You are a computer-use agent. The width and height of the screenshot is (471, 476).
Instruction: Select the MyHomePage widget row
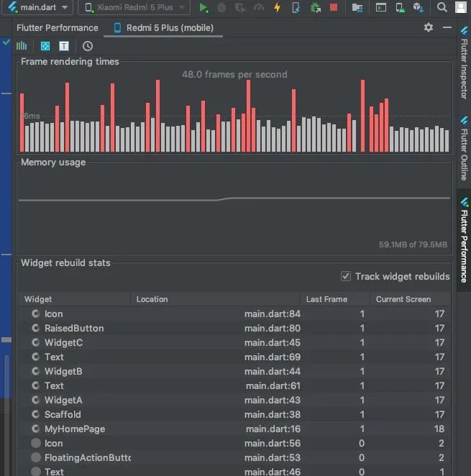[x=75, y=429]
